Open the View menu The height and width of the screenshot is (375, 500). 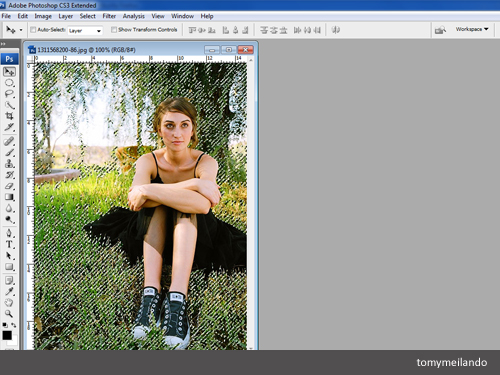(x=158, y=16)
